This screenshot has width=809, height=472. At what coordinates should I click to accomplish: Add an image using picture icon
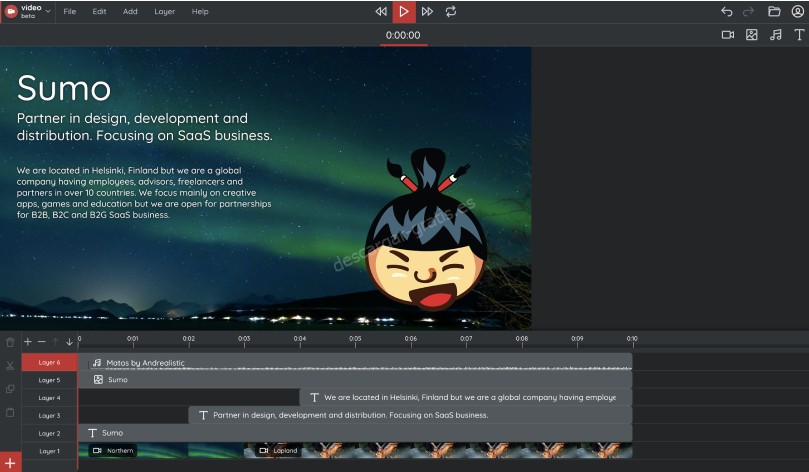click(x=752, y=35)
